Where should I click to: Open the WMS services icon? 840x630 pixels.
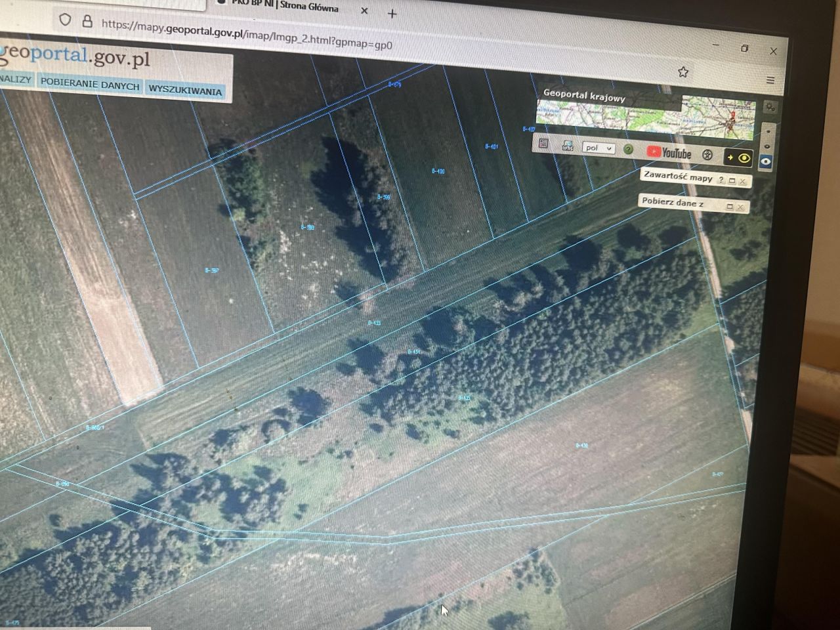coord(568,146)
